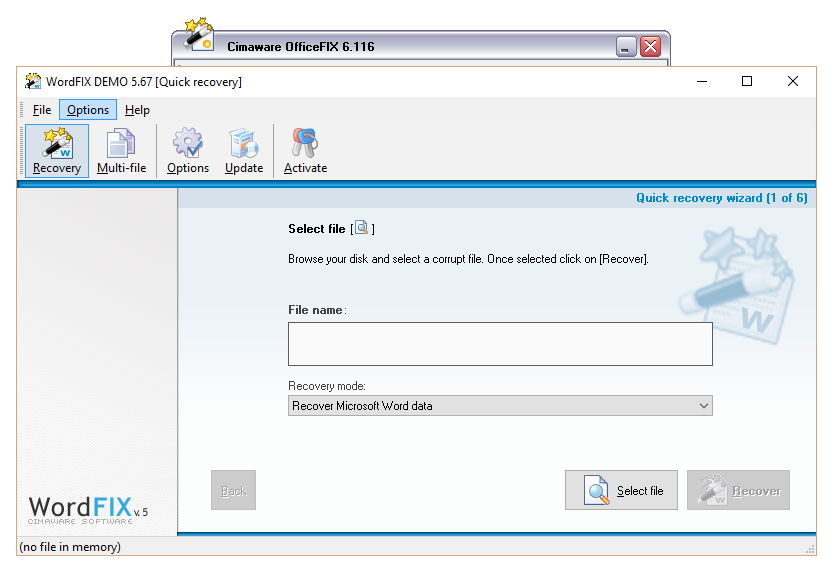Click the OfficeFIX wand icon in background window
Viewport: 840px width, 570px height.
(198, 34)
